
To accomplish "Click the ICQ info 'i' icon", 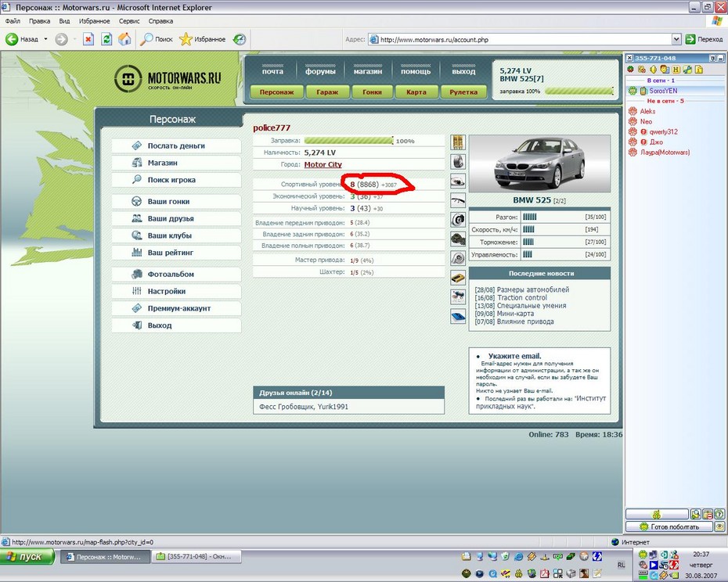I will (x=699, y=70).
